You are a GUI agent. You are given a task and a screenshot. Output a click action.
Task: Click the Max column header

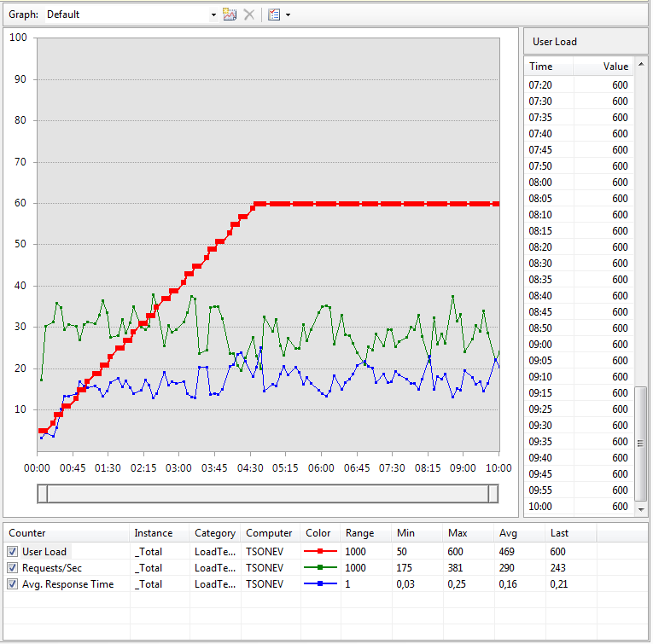[468, 533]
